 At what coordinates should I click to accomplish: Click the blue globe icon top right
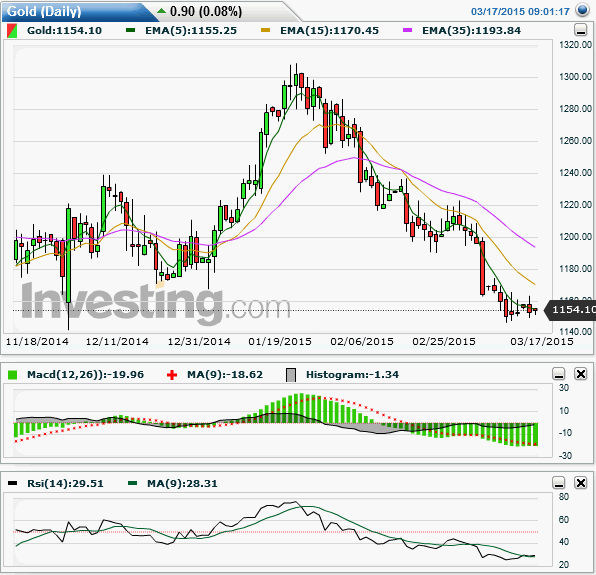point(582,10)
